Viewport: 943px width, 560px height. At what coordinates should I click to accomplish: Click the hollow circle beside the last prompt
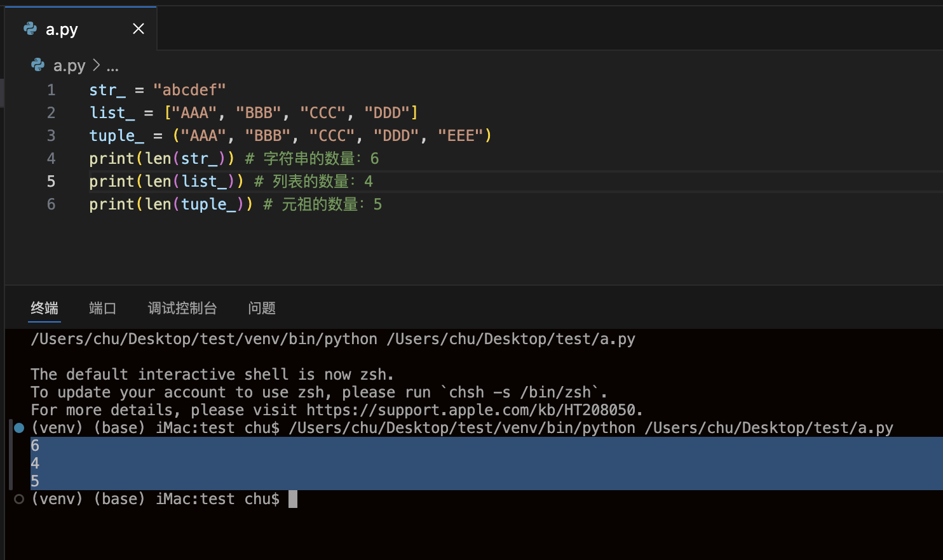pyautogui.click(x=19, y=499)
